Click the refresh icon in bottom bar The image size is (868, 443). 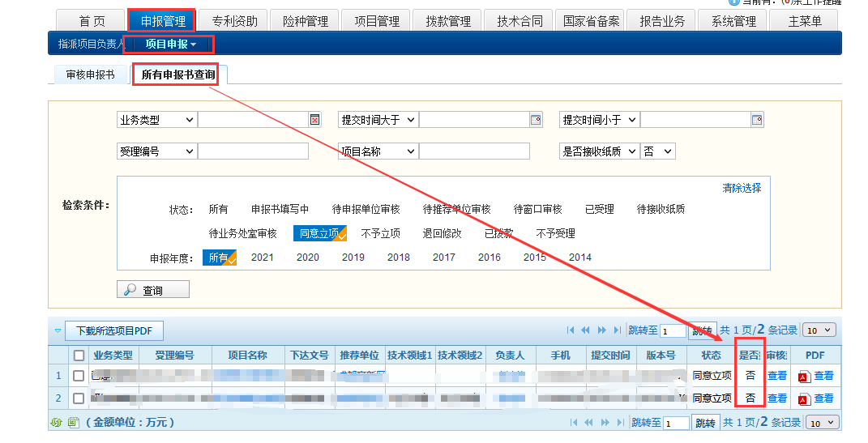tap(56, 423)
